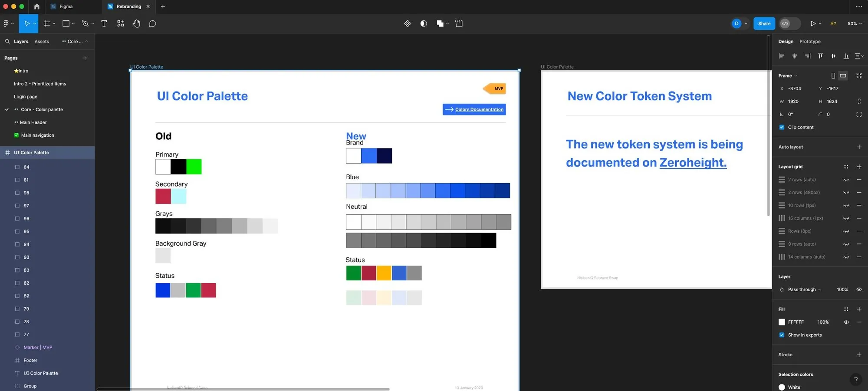Select the Hand tool
This screenshot has height=391, width=868.
point(136,23)
